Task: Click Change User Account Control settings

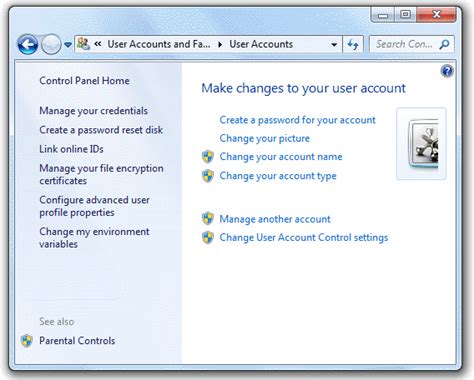Action: click(x=304, y=238)
